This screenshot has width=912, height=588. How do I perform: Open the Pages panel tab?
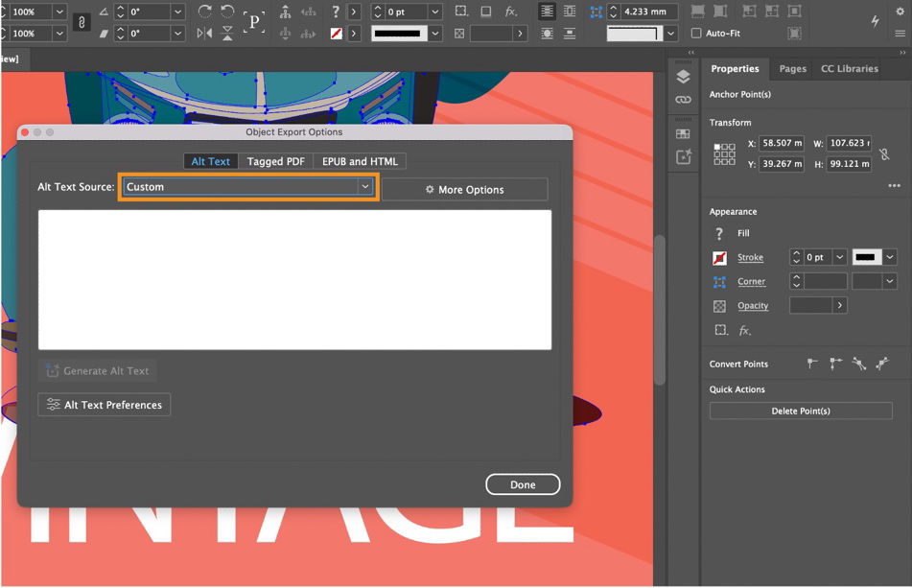tap(793, 69)
